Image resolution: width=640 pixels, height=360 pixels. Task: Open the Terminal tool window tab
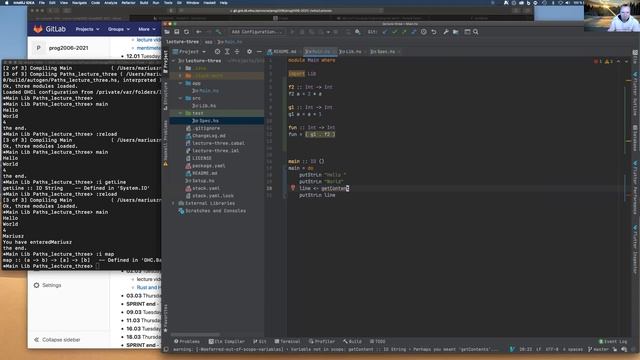click(x=287, y=341)
